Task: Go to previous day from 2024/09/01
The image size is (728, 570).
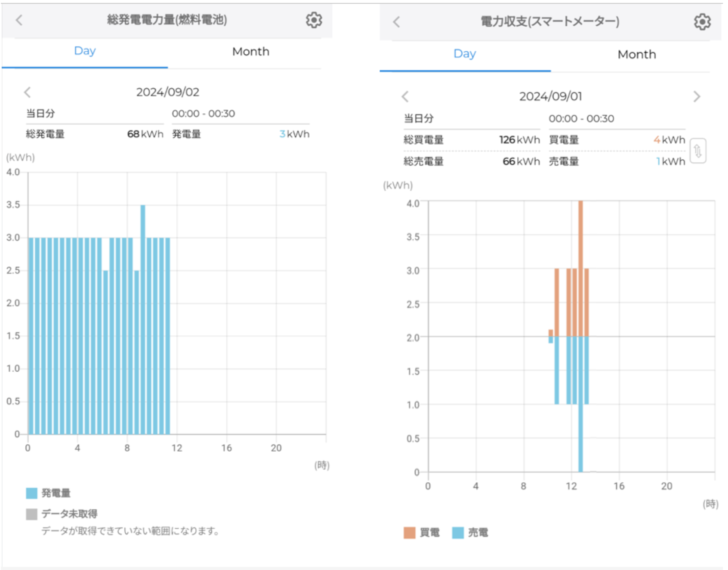Action: click(x=405, y=96)
